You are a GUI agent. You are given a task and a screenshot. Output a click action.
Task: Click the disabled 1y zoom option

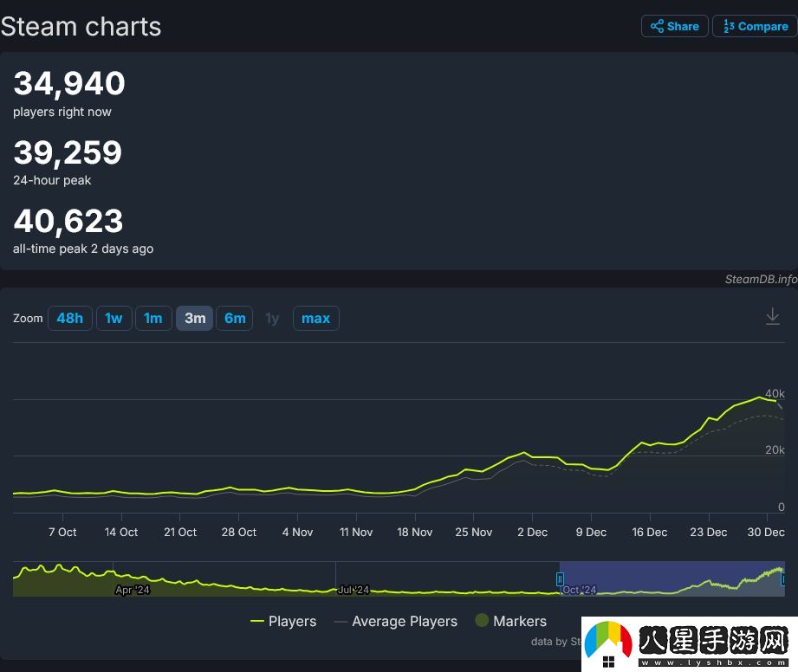(x=272, y=319)
